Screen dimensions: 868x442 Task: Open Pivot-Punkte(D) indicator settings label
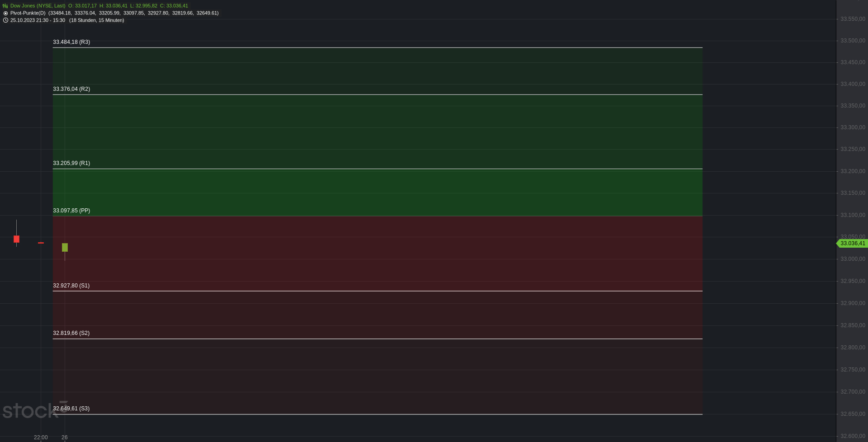[x=28, y=13]
